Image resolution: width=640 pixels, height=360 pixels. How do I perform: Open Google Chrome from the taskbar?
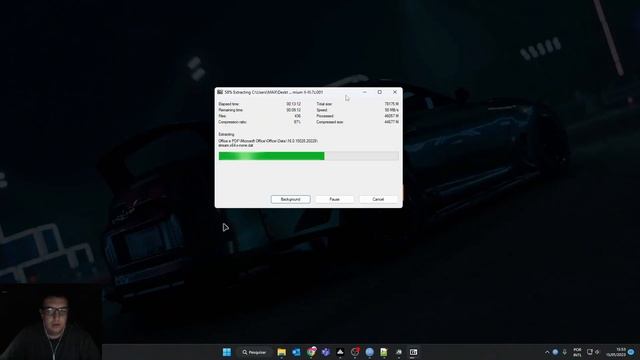(x=311, y=352)
